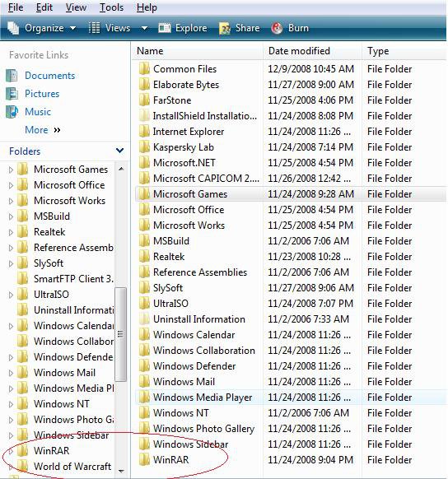The image size is (448, 479).
Task: Expand MSBuild tree node
Action: point(11,216)
